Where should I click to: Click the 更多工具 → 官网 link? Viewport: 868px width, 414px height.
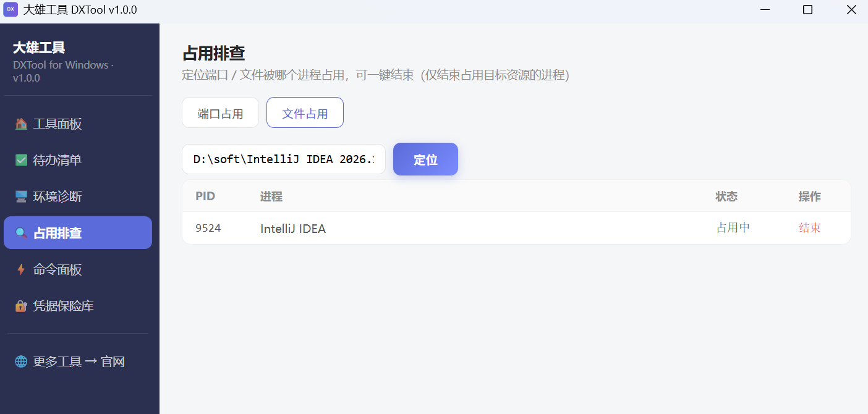pos(78,362)
